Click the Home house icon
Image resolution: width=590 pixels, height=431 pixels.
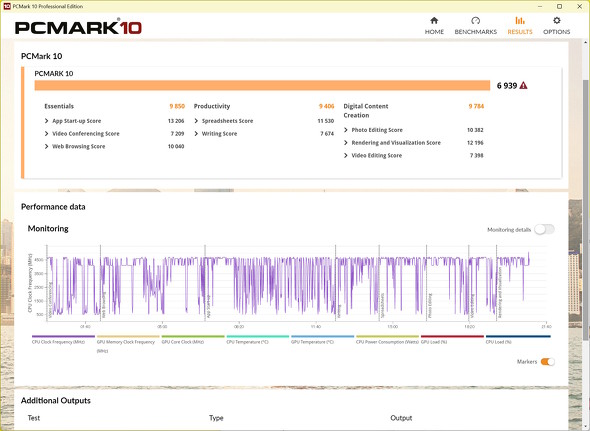click(434, 20)
